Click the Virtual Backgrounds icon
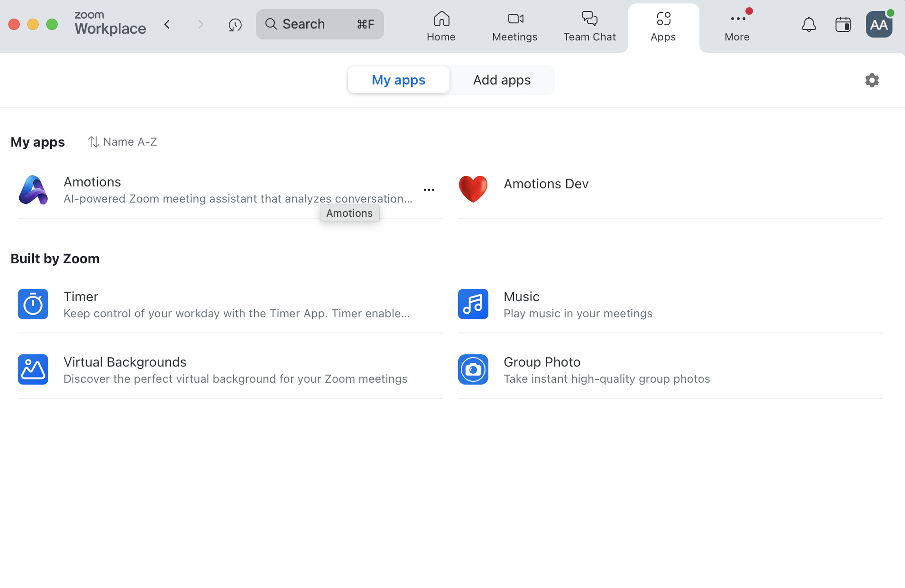905x588 pixels. click(33, 369)
